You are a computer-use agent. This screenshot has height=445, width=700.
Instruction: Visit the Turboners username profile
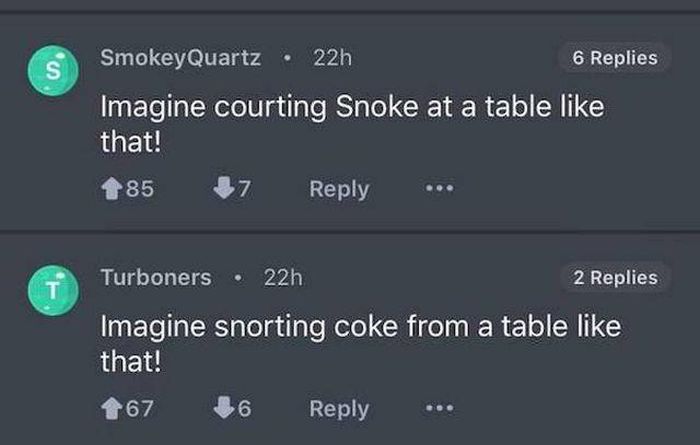156,277
